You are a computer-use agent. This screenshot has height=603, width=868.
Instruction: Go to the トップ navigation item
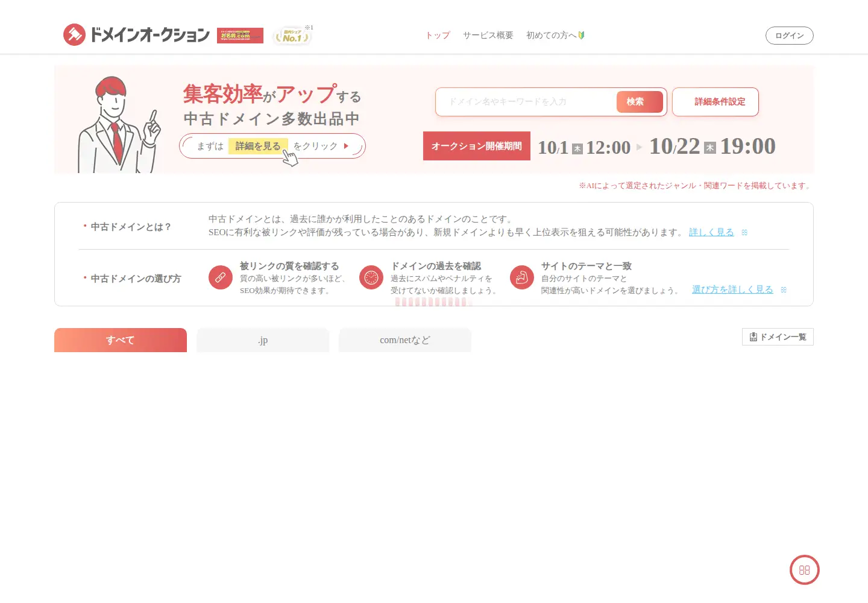click(438, 36)
